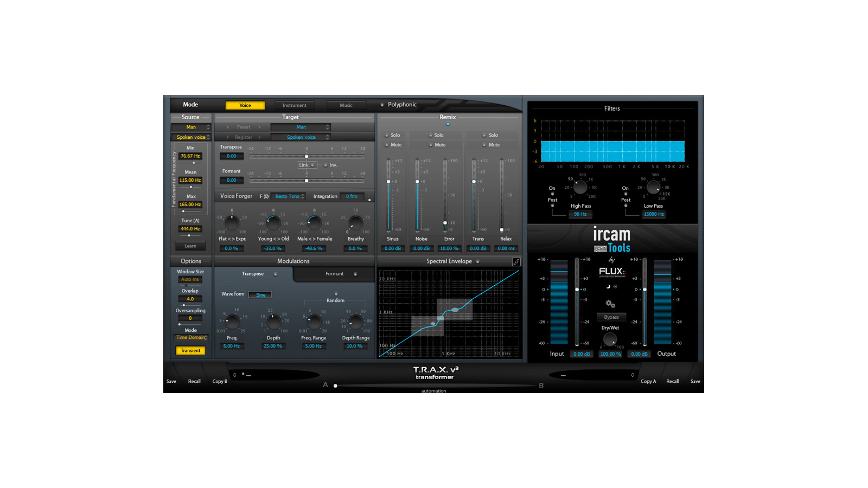The height and width of the screenshot is (488, 868).
Task: Click the A/B automation morph slider handle
Action: [x=335, y=386]
